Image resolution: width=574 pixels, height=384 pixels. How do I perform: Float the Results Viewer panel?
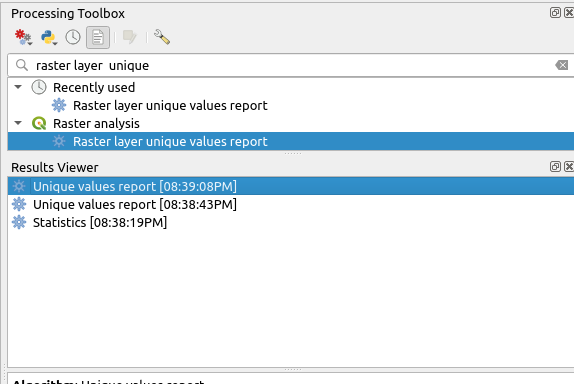pyautogui.click(x=555, y=167)
